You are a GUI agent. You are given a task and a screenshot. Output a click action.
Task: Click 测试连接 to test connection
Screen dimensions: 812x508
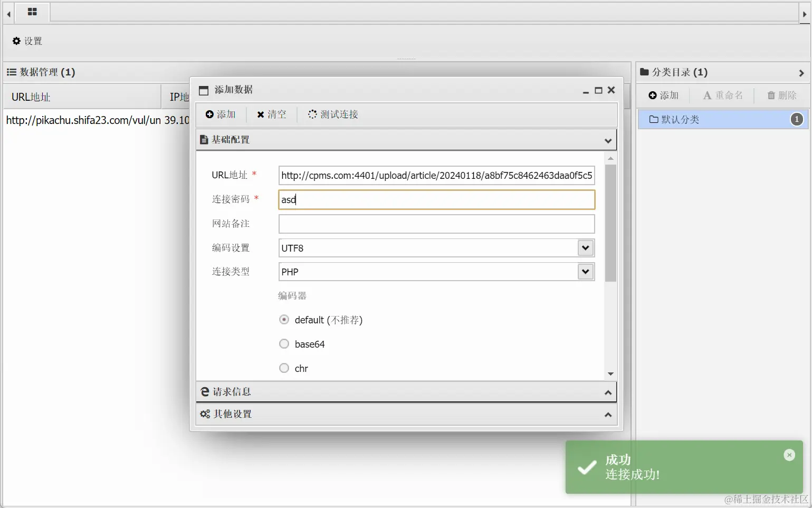pyautogui.click(x=333, y=114)
